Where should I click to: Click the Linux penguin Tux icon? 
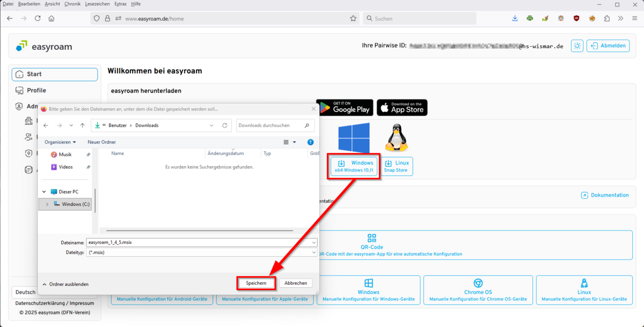coord(397,138)
